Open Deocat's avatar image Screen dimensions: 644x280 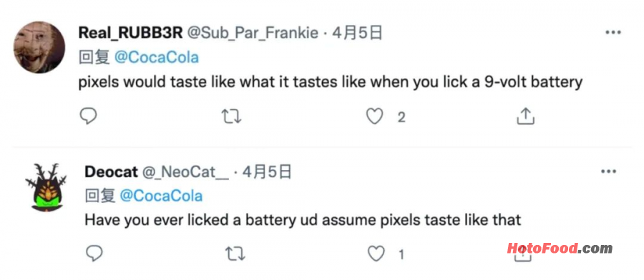point(46,187)
